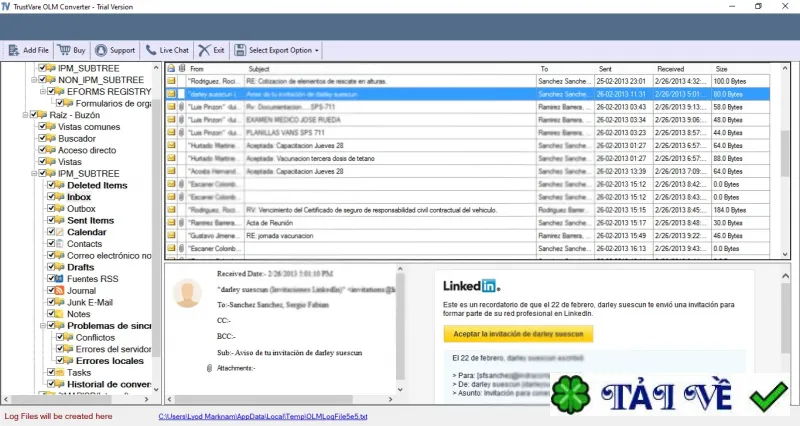This screenshot has height=426, width=800.
Task: Toggle the Inbox folder checkbox
Action: tap(51, 197)
